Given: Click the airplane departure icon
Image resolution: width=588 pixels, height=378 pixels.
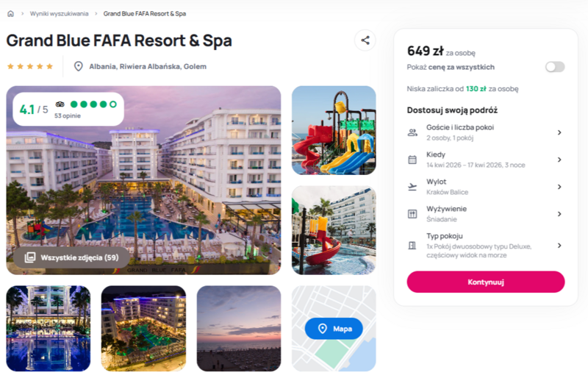Looking at the screenshot, I should pyautogui.click(x=412, y=187).
